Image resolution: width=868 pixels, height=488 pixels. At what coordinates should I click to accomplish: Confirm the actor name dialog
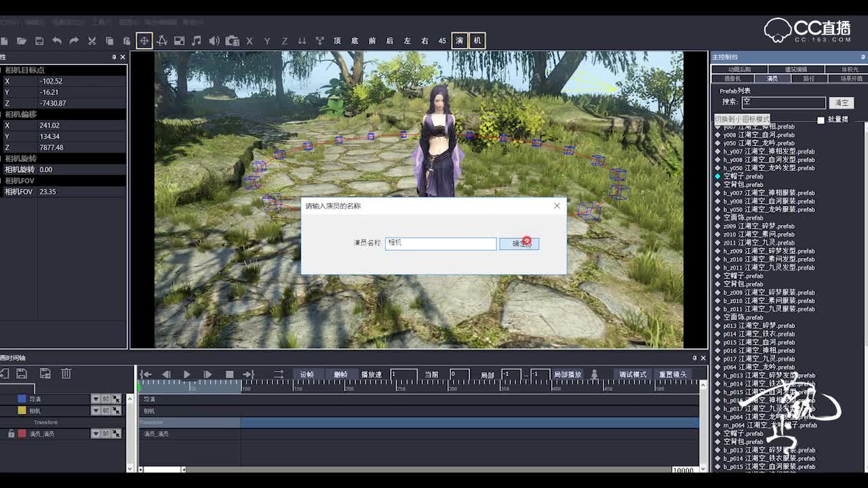point(519,243)
